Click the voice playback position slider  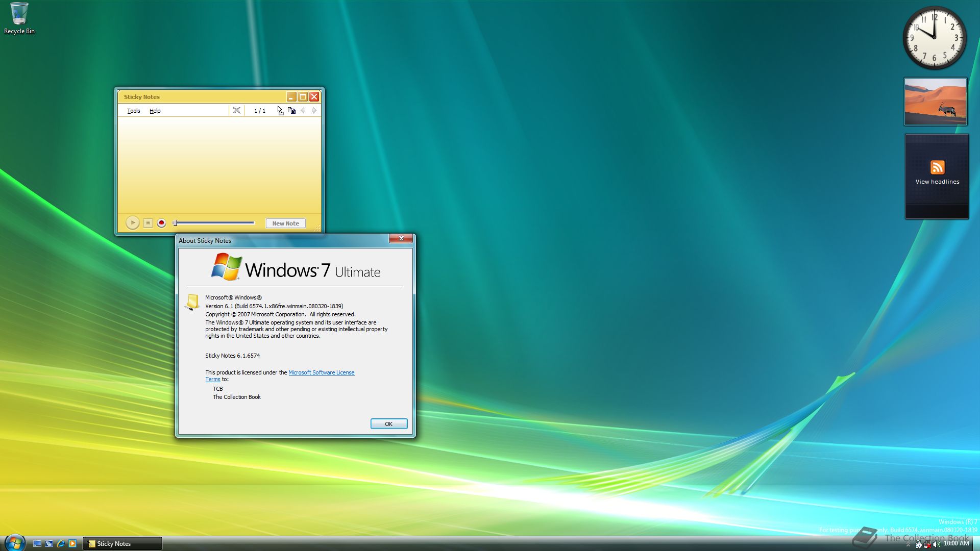[214, 223]
